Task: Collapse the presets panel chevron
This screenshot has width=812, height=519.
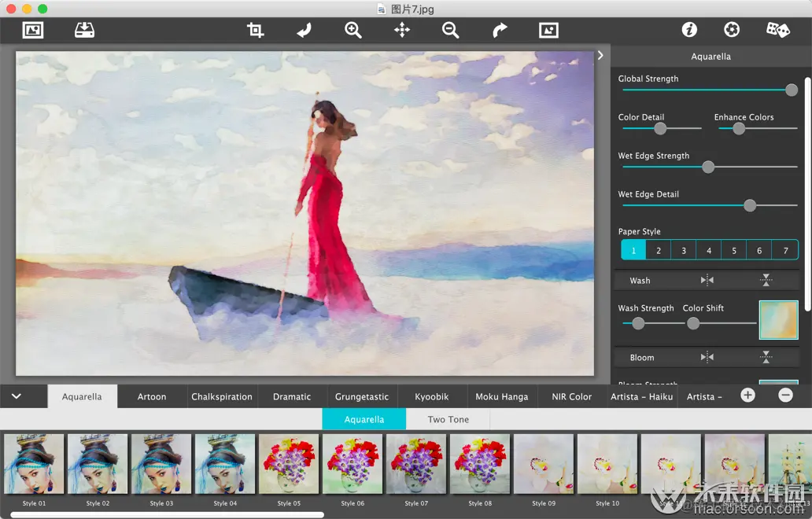Action: (17, 396)
